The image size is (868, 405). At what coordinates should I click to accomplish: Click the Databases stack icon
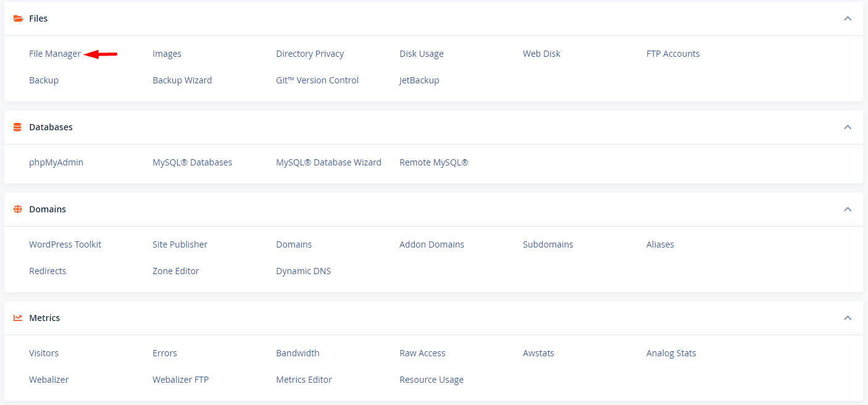[17, 127]
